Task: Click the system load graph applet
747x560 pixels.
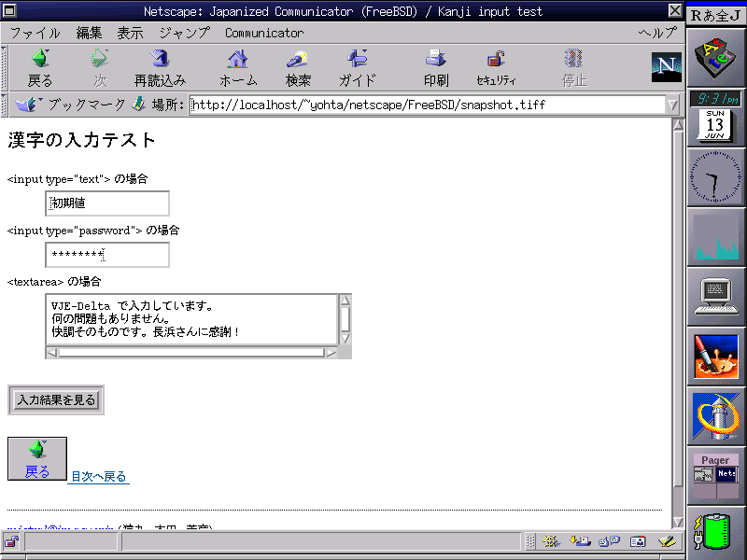Action: (715, 237)
